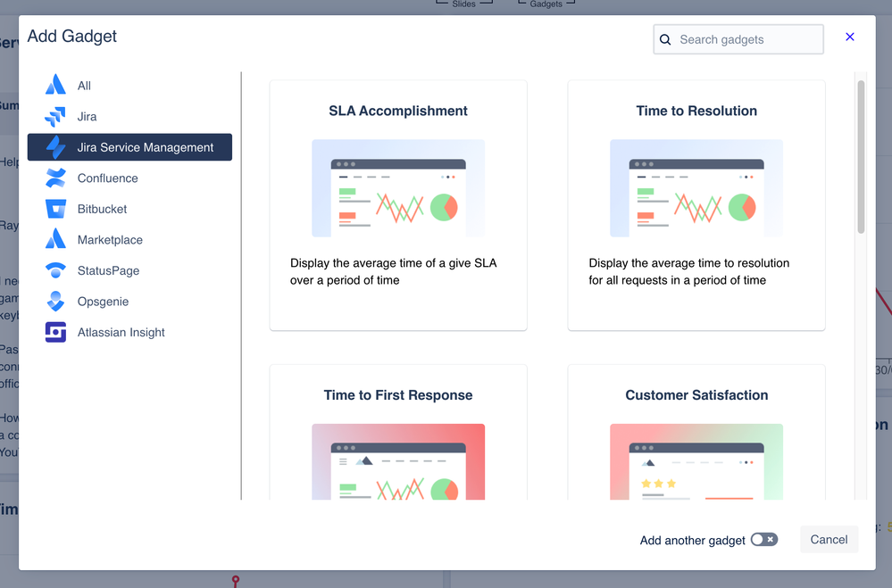Select Jira Service Management category label

(x=145, y=147)
